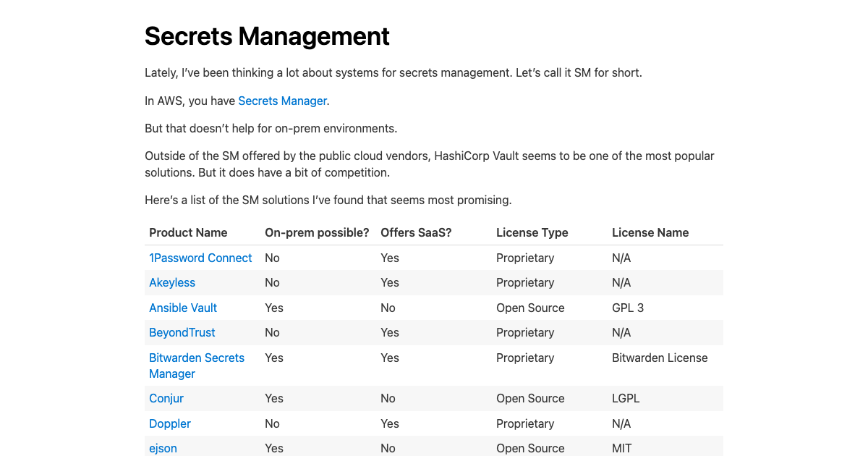Click Proprietary in Akeyless row
Image resolution: width=868 pixels, height=456 pixels.
pos(525,282)
